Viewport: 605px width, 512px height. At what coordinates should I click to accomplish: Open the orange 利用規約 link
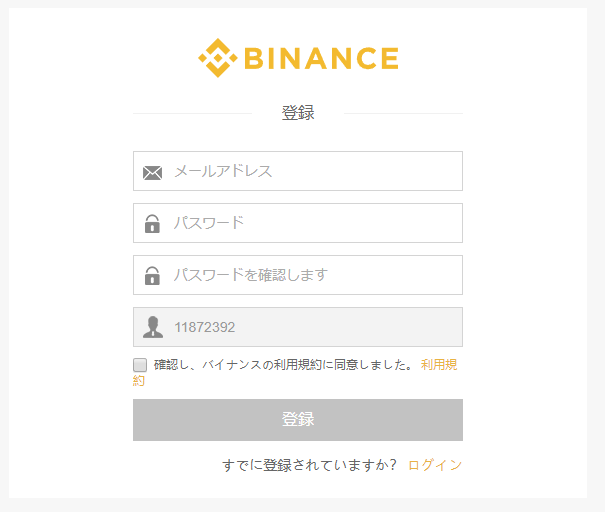point(439,365)
